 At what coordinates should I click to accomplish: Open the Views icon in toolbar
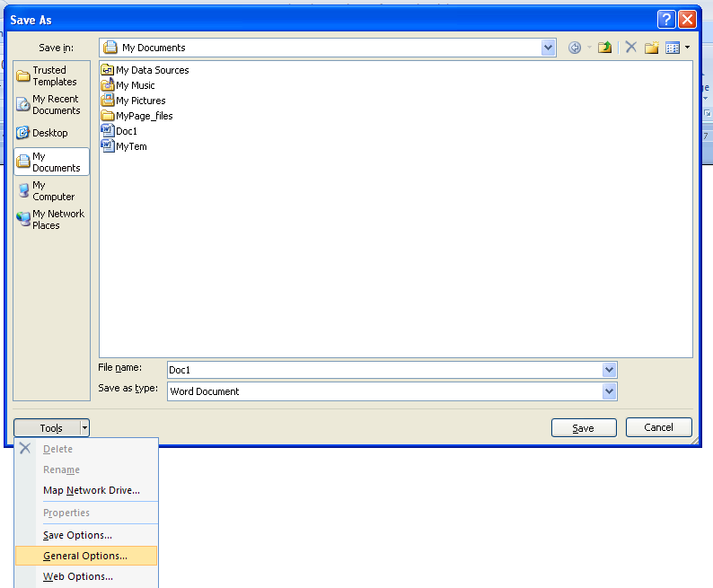pos(673,48)
